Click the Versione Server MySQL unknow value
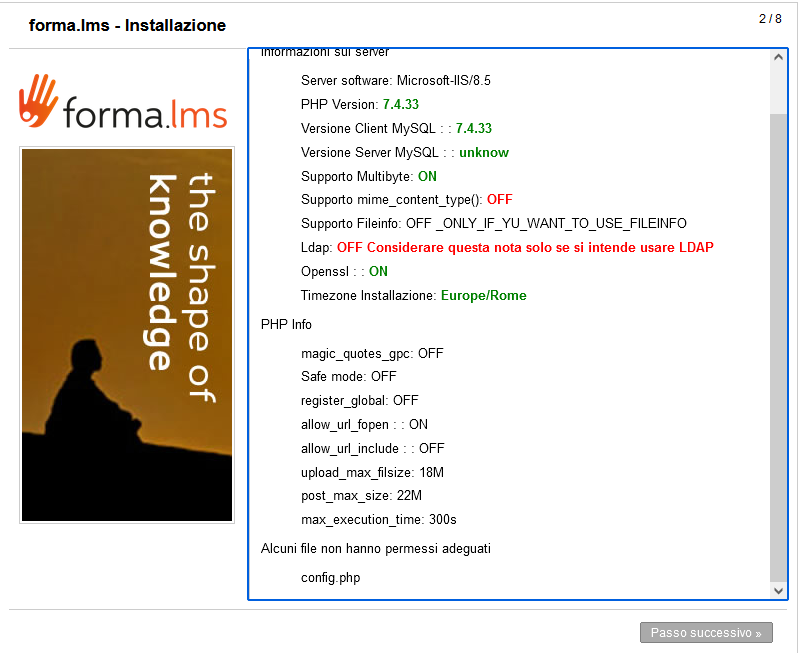This screenshot has height=653, width=798. pyautogui.click(x=483, y=152)
